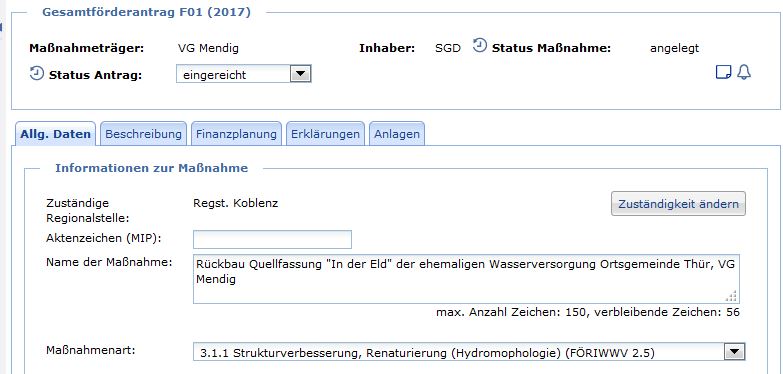The image size is (783, 374).
Task: Open the Maßnahmenart dropdown
Action: coord(469,352)
